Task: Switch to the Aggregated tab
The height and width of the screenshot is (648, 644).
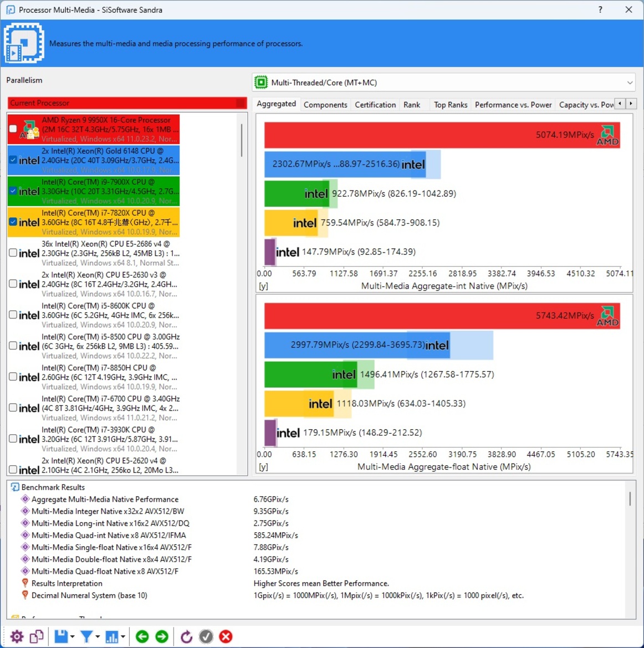Action: click(277, 104)
